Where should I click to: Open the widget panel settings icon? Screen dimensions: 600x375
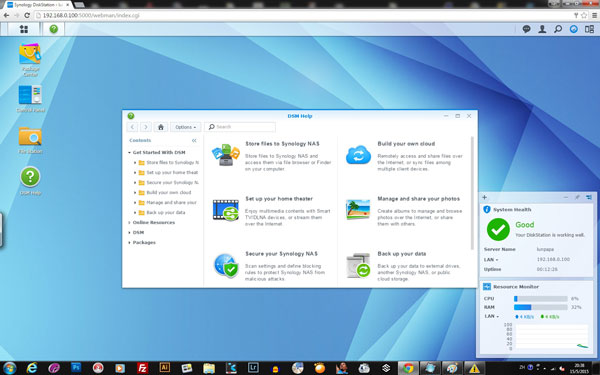[x=589, y=197]
